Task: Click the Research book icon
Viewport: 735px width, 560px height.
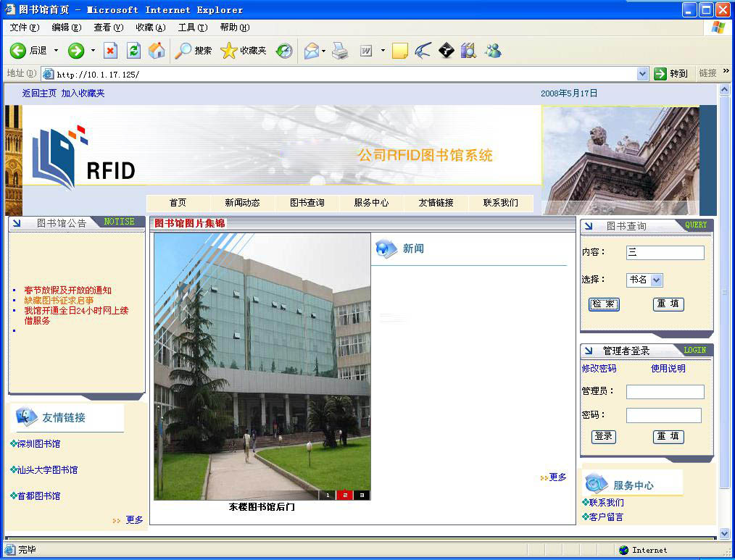Action: (468, 51)
